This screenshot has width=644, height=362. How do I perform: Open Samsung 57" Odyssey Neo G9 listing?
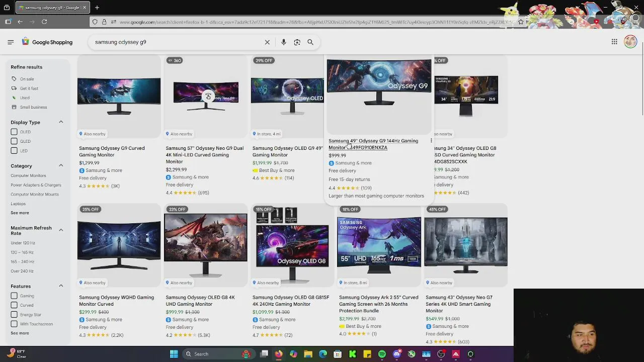[x=205, y=155]
